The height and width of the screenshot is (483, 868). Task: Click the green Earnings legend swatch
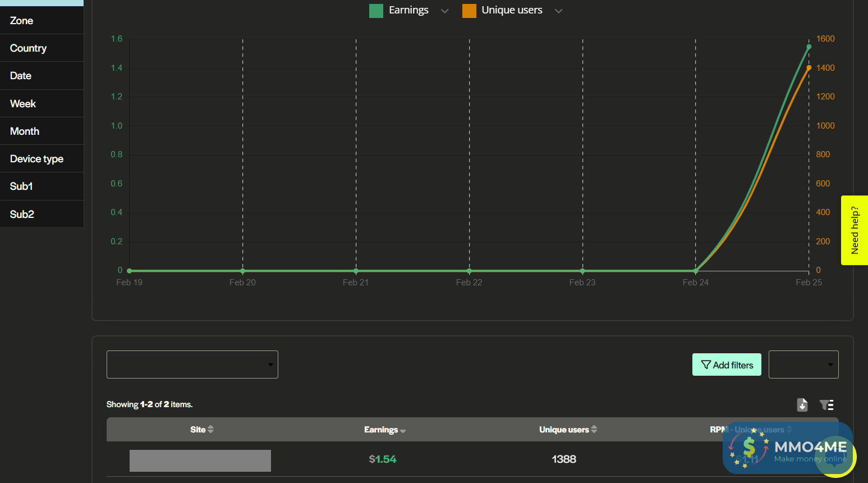coord(376,11)
